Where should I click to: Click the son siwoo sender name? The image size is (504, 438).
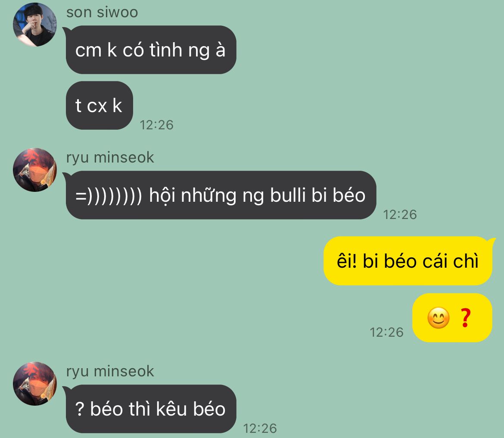102,12
